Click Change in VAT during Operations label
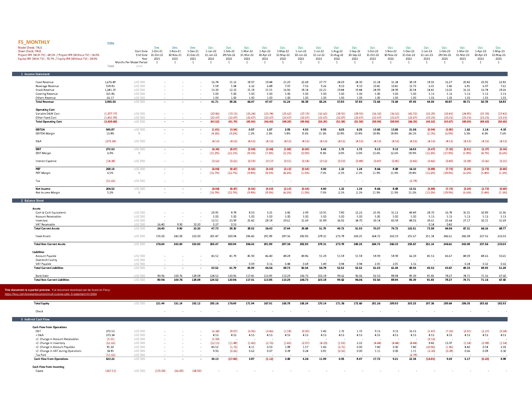This screenshot has height=411, width=532. (58, 351)
